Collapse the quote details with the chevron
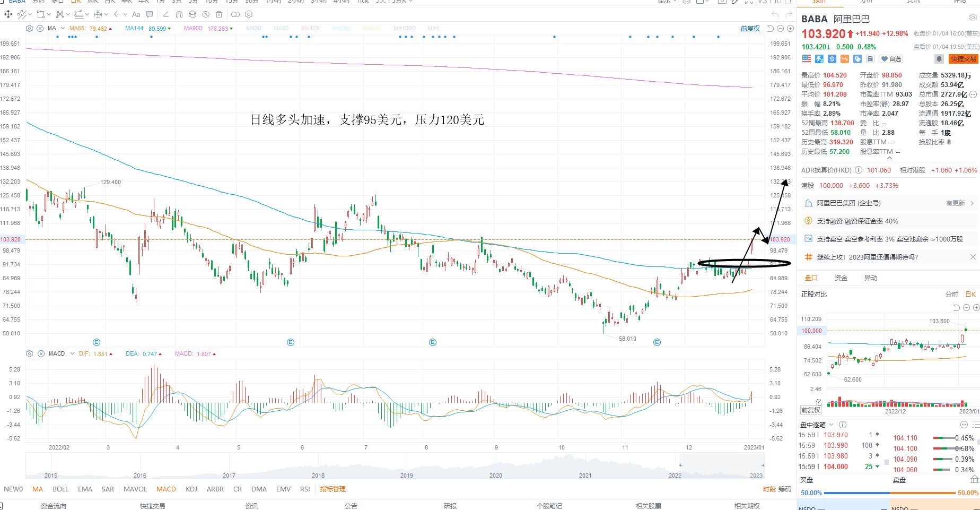The height and width of the screenshot is (510, 980). pos(889,158)
